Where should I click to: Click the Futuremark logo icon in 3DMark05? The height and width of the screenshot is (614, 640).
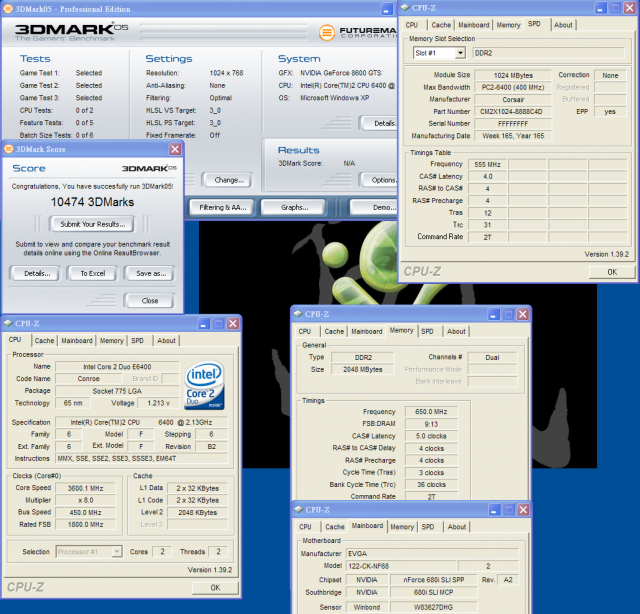327,32
